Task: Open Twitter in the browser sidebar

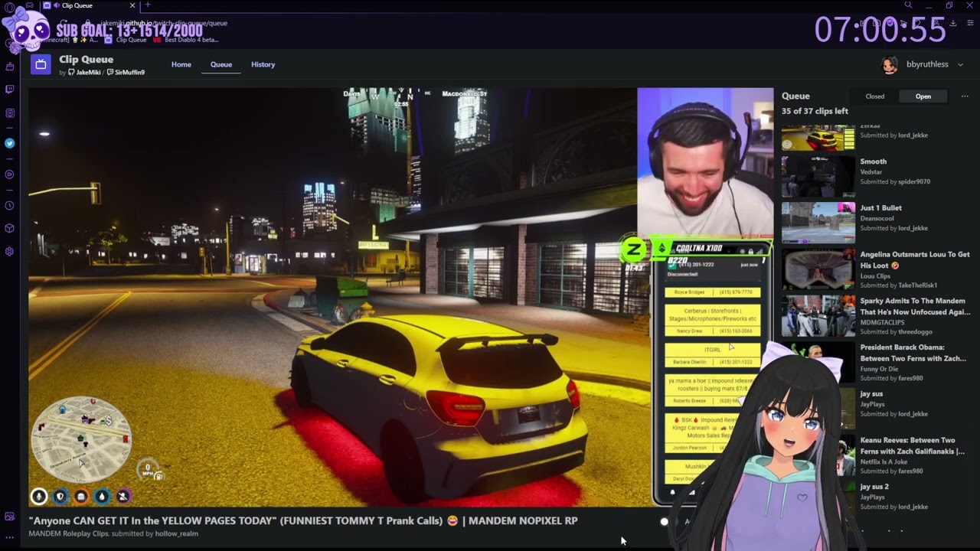Action: pyautogui.click(x=9, y=143)
